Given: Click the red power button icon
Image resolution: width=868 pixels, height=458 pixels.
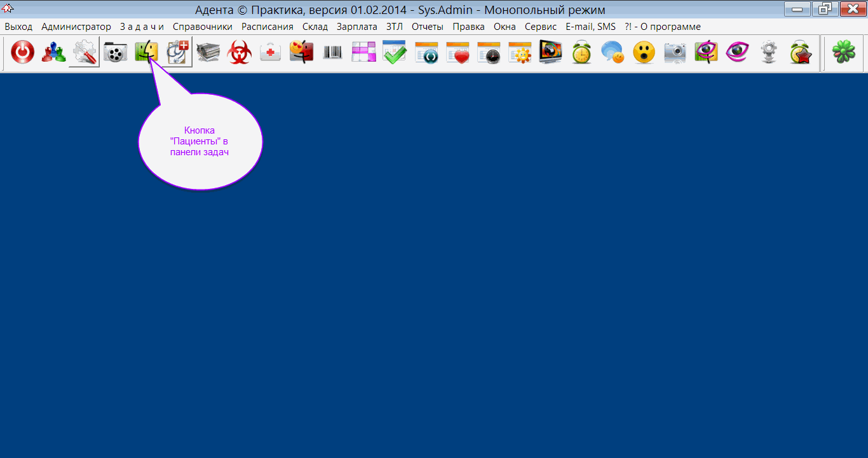Looking at the screenshot, I should click(22, 53).
